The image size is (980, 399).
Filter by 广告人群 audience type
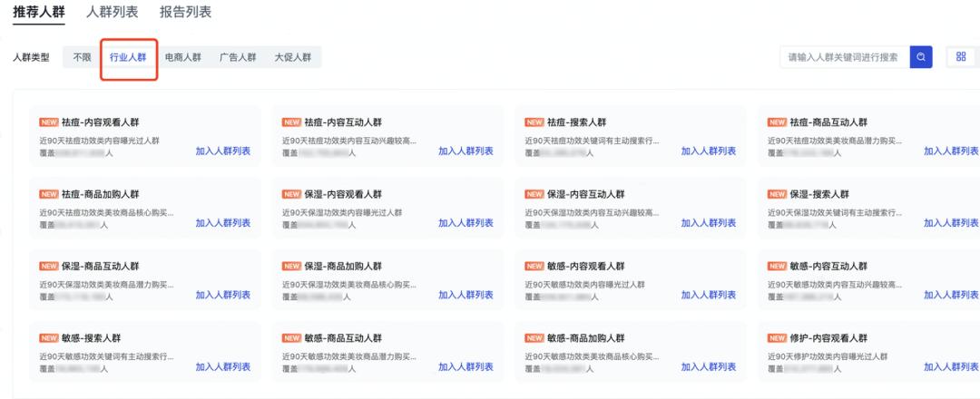tap(238, 57)
